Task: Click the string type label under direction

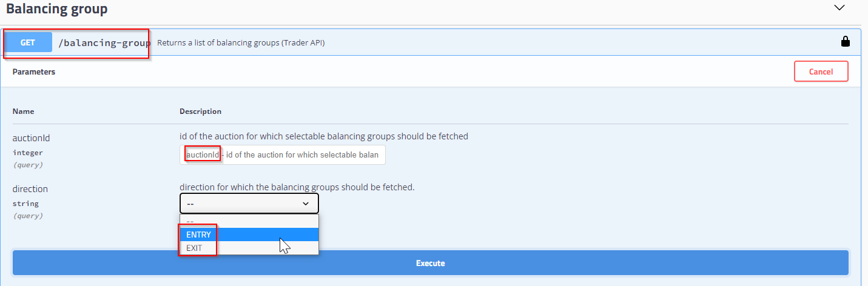Action: tap(25, 204)
